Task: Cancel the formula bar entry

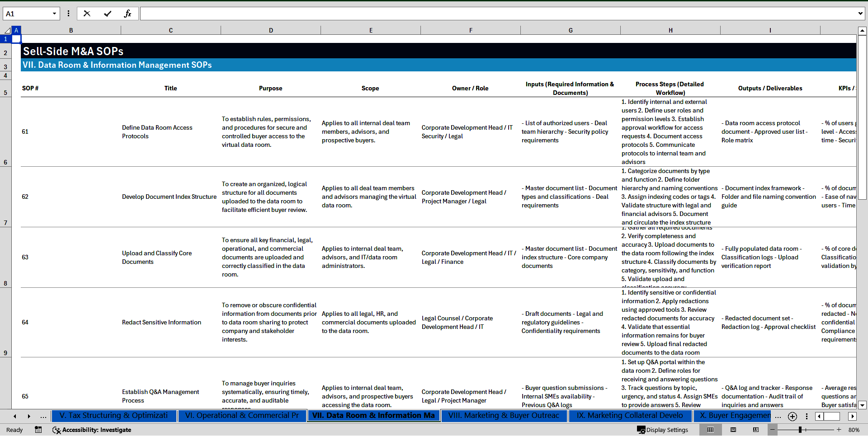Action: pyautogui.click(x=87, y=14)
